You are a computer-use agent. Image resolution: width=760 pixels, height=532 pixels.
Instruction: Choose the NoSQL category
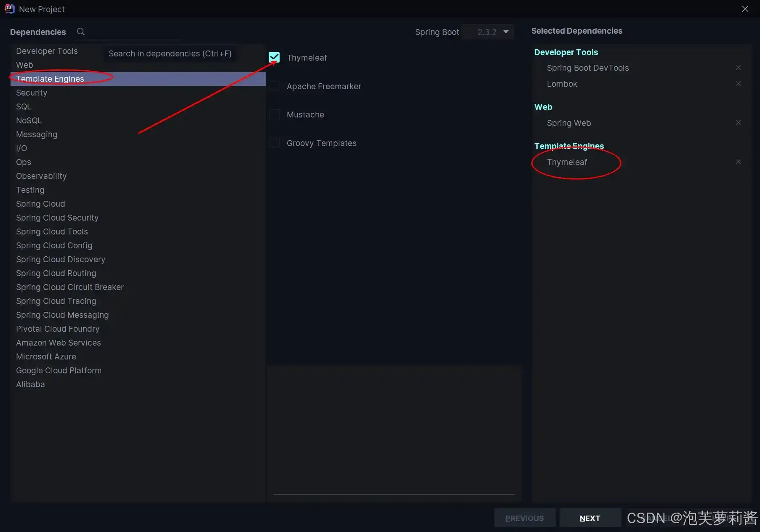pyautogui.click(x=138, y=120)
